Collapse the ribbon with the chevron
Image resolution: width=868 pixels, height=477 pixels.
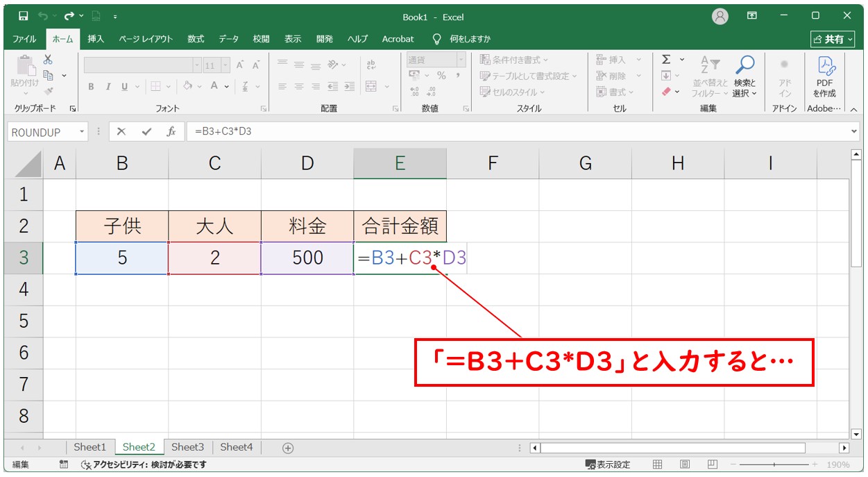tap(853, 108)
